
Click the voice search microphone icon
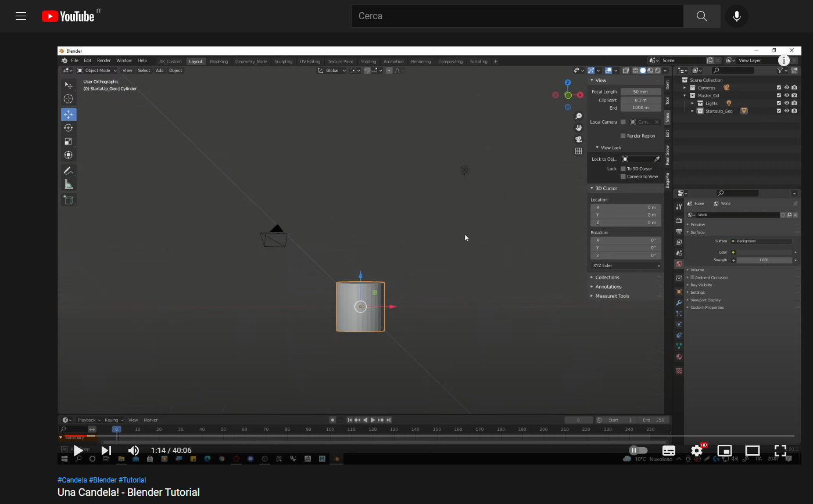point(737,16)
